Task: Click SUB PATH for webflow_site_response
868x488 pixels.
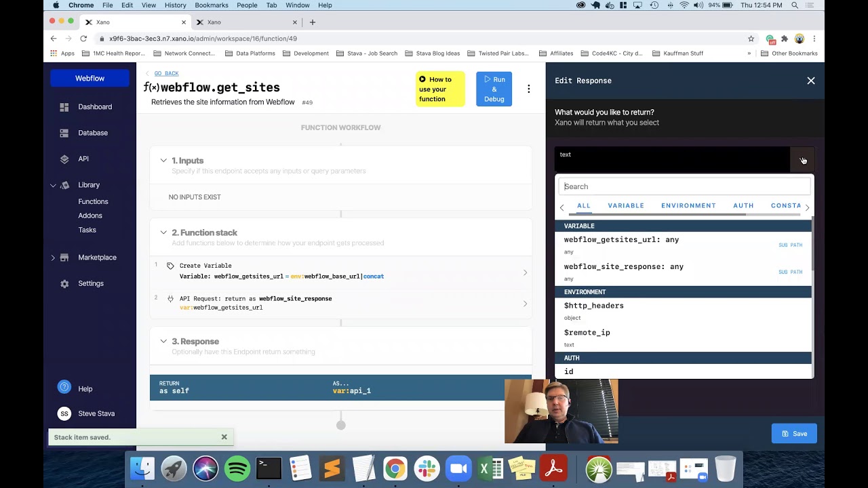Action: click(790, 272)
